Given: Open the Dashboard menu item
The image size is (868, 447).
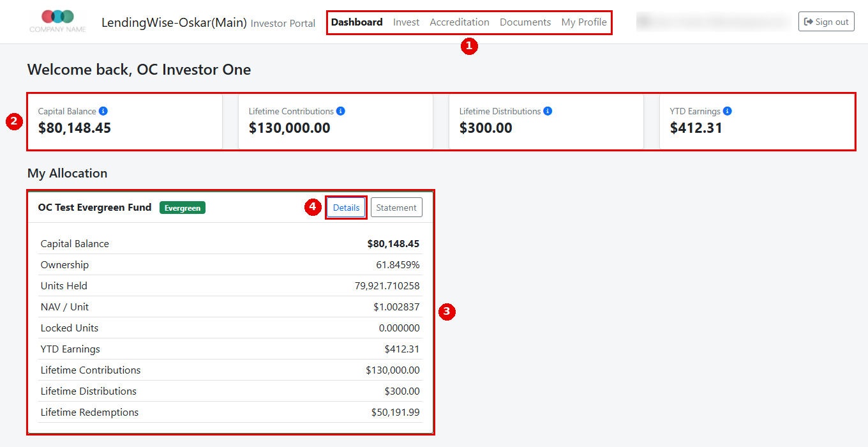Looking at the screenshot, I should (357, 22).
